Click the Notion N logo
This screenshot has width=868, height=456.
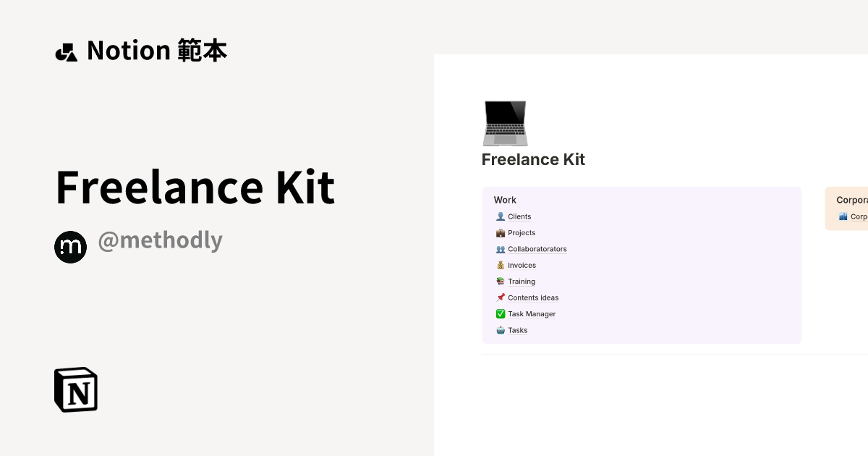tap(75, 389)
